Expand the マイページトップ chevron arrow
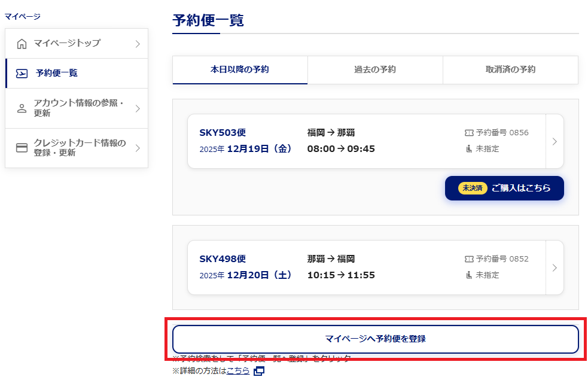 137,44
